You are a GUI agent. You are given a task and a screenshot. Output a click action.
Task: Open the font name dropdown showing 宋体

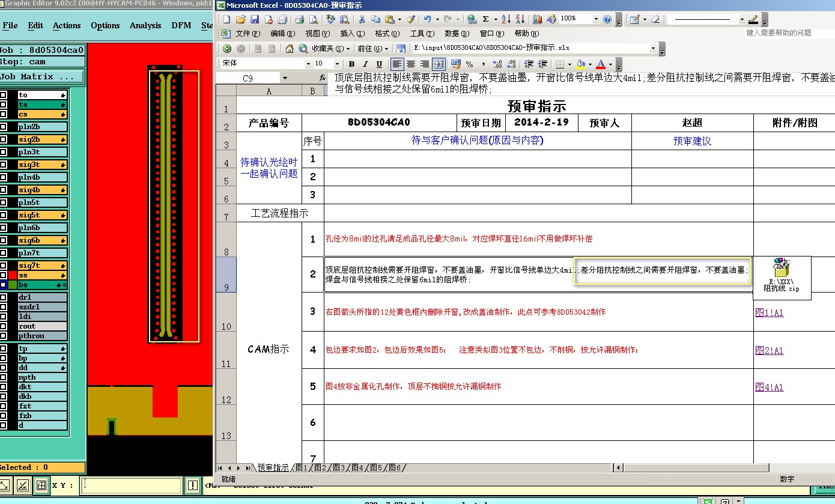coord(309,64)
